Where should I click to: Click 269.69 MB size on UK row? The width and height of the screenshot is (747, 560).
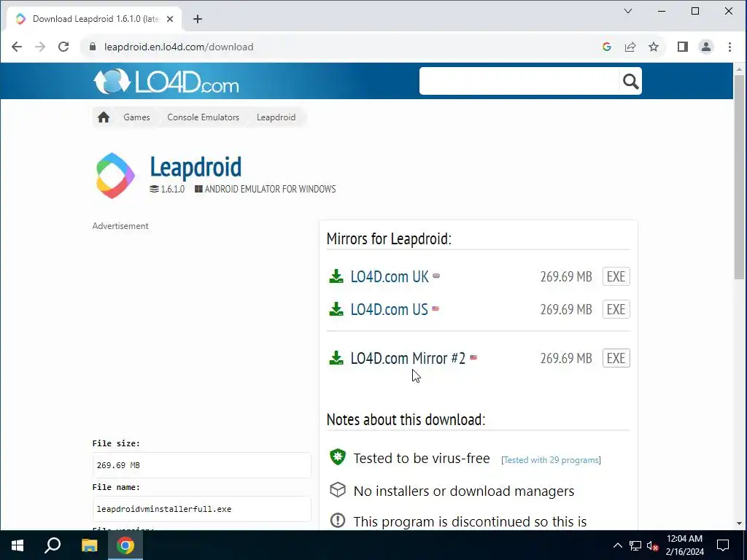coord(566,276)
